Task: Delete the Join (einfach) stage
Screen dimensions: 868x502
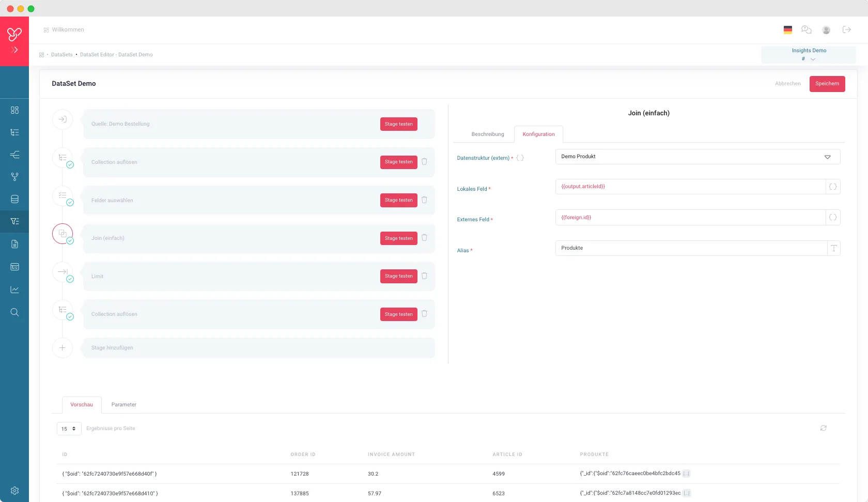Action: click(x=424, y=238)
